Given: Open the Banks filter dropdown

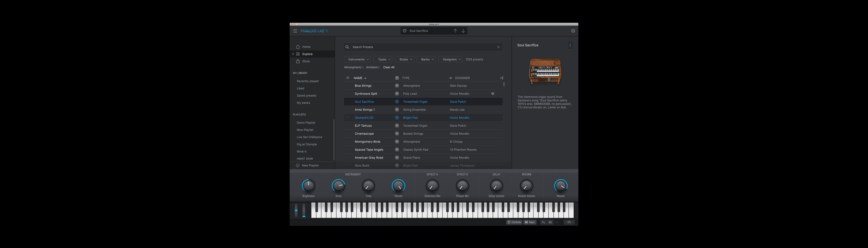Looking at the screenshot, I should [x=426, y=59].
